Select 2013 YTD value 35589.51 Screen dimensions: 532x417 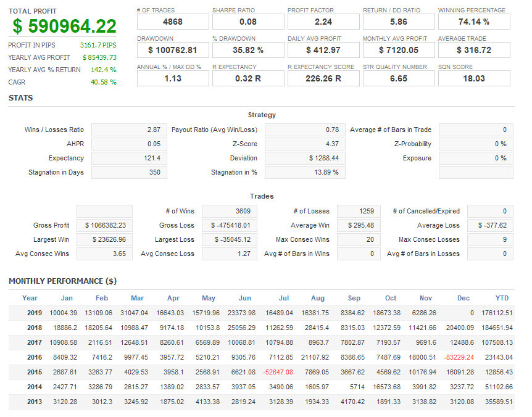pos(499,402)
